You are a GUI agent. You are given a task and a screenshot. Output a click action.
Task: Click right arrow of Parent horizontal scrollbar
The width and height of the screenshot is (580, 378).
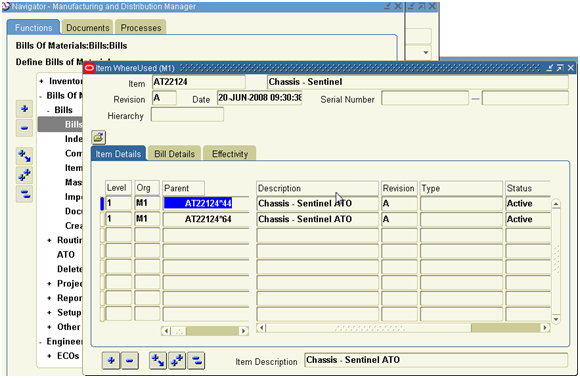[x=243, y=331]
